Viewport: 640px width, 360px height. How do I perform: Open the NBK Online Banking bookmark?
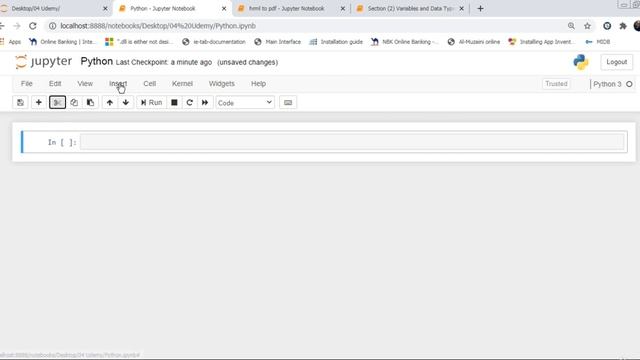point(404,42)
